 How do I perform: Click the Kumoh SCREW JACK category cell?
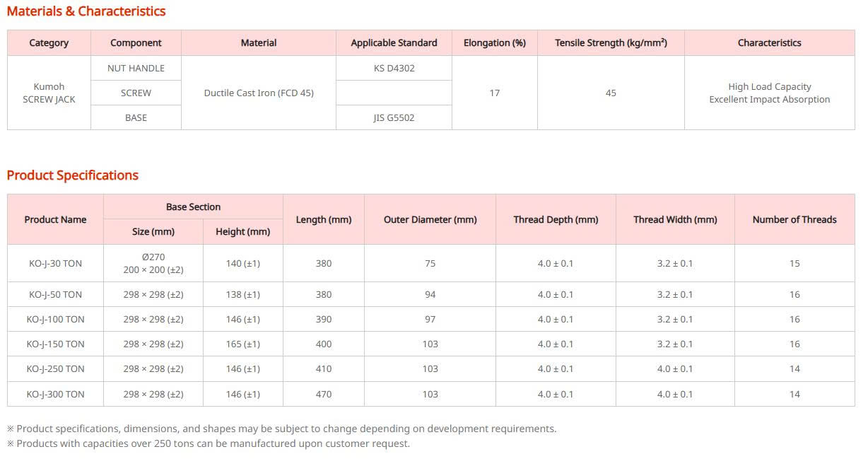tap(49, 93)
